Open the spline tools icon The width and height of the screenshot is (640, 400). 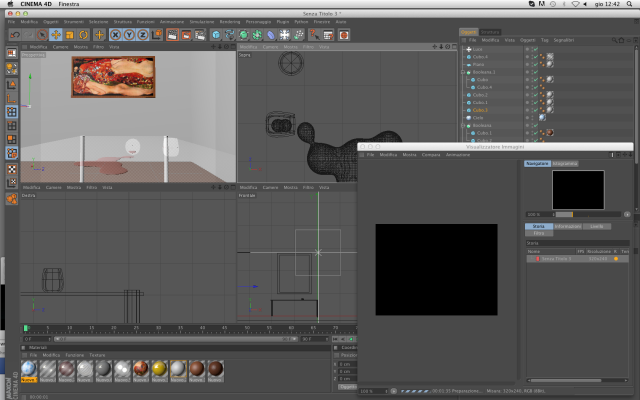pos(230,35)
